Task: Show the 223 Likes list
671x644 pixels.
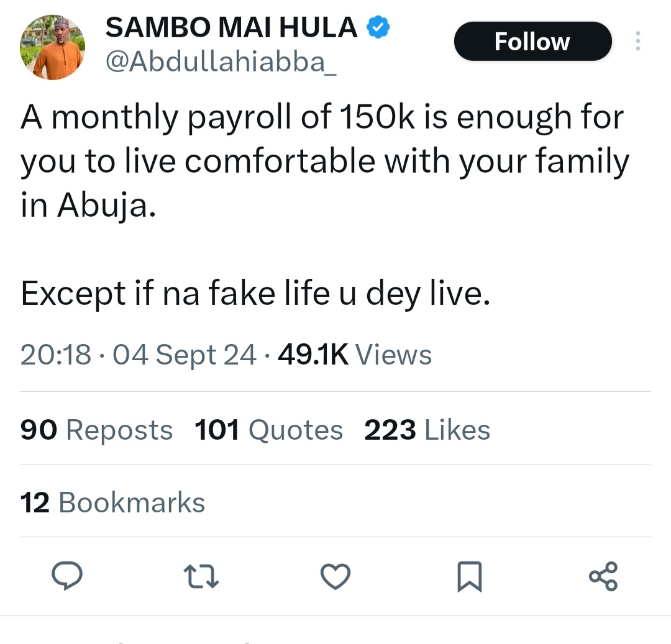Action: [427, 430]
